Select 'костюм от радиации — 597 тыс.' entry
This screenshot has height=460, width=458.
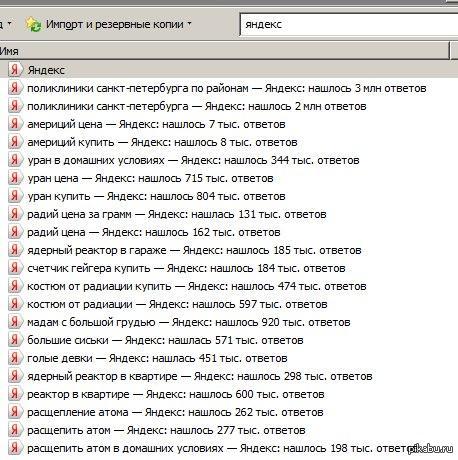click(177, 304)
